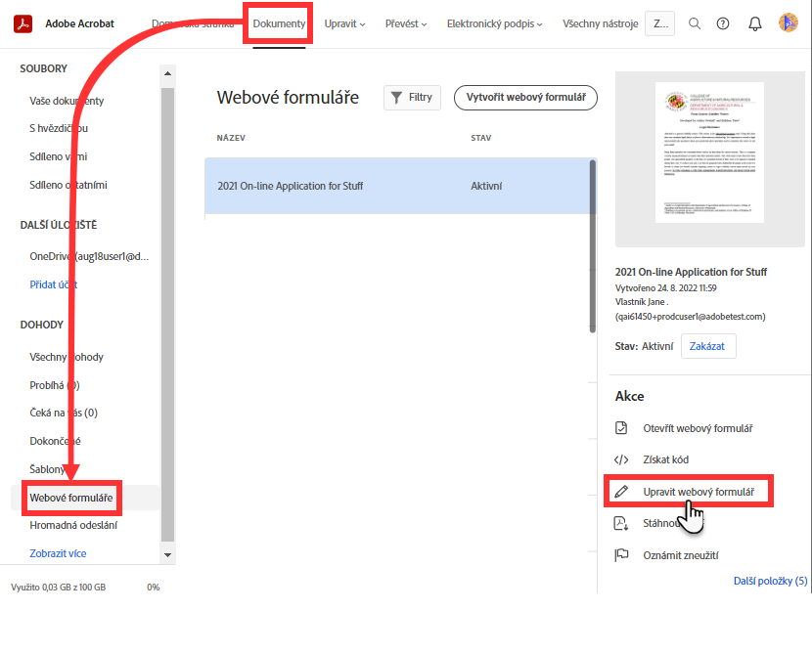Open the Dokumenty tab
Screen dimensions: 812x654
pyautogui.click(x=279, y=23)
